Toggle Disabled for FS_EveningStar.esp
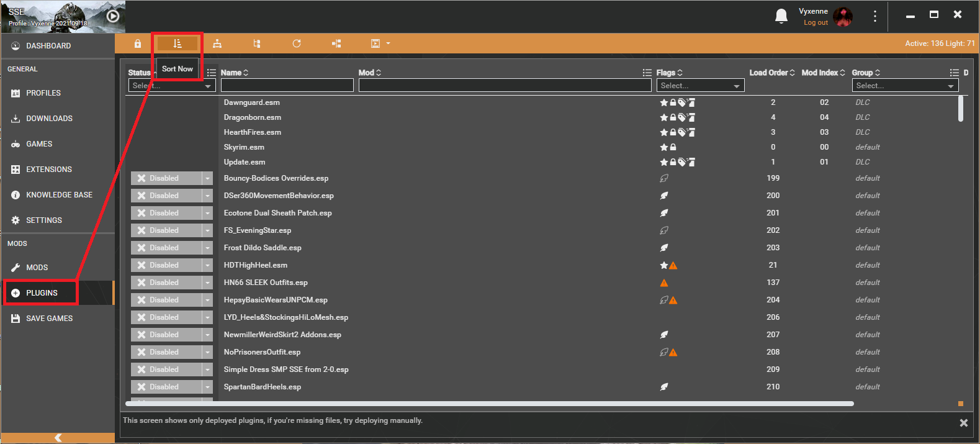 point(166,230)
